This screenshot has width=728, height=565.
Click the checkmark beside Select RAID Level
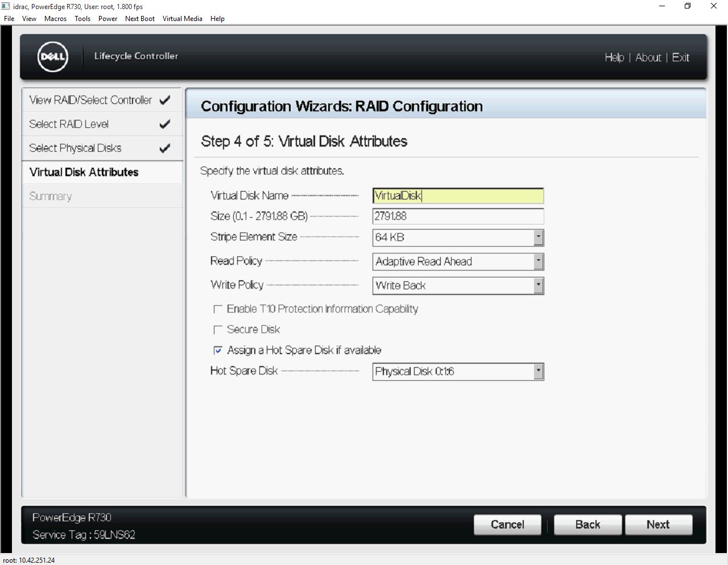[165, 124]
